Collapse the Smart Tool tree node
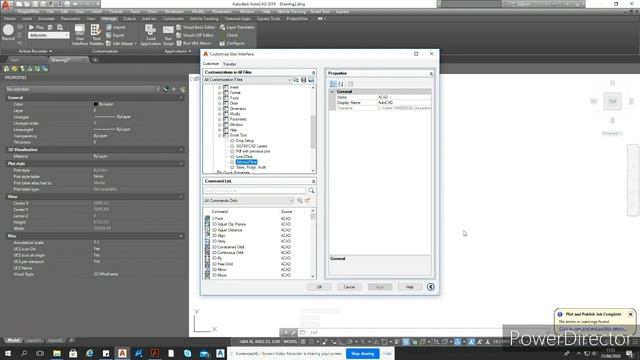 [x=220, y=135]
